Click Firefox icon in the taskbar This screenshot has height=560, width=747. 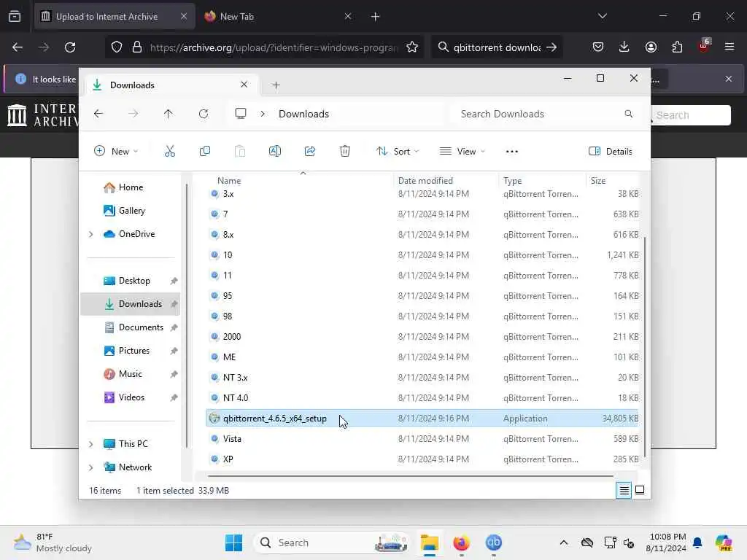click(x=461, y=542)
